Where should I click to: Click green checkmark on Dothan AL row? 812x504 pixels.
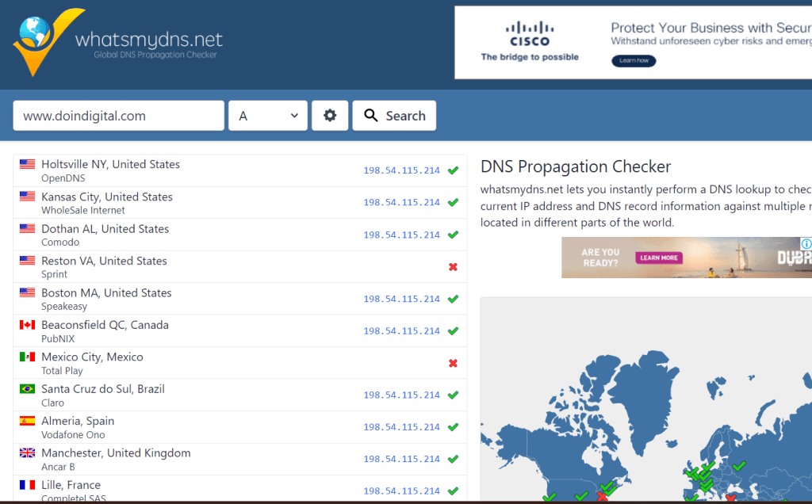(453, 235)
